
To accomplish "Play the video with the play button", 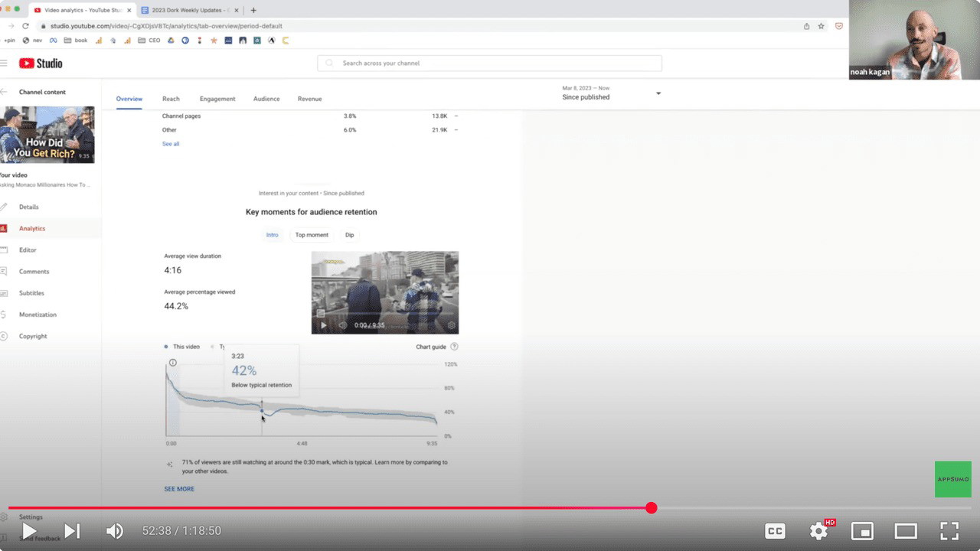I will tap(29, 530).
